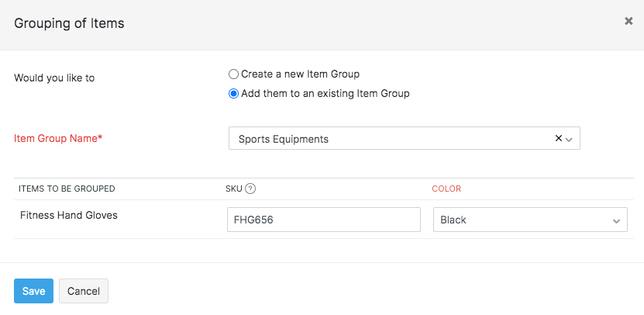The image size is (644, 315).
Task: Click the Item Group Name required label
Action: [x=58, y=139]
